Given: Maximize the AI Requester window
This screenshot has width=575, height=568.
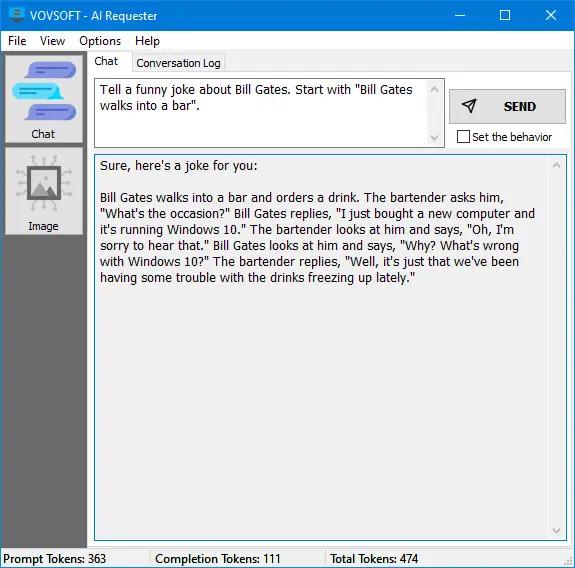Looking at the screenshot, I should [x=505, y=15].
